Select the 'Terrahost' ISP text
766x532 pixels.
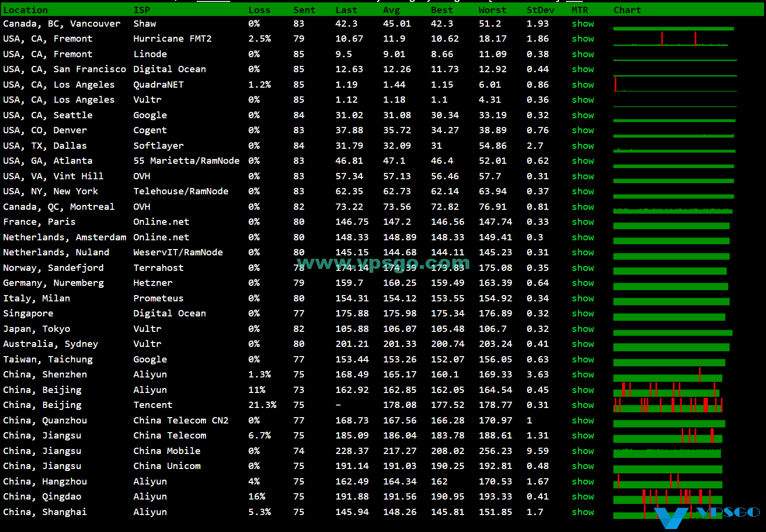click(158, 268)
